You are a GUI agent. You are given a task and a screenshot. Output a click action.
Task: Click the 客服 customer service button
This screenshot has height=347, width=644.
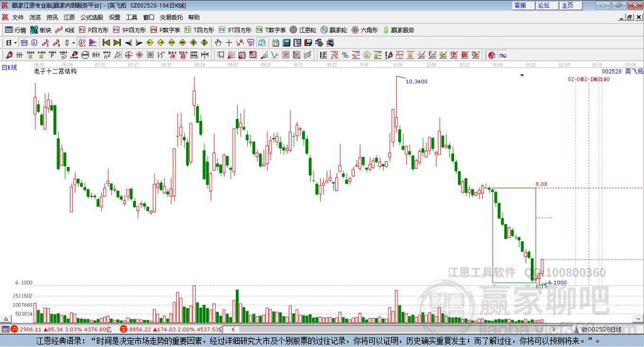[521, 5]
